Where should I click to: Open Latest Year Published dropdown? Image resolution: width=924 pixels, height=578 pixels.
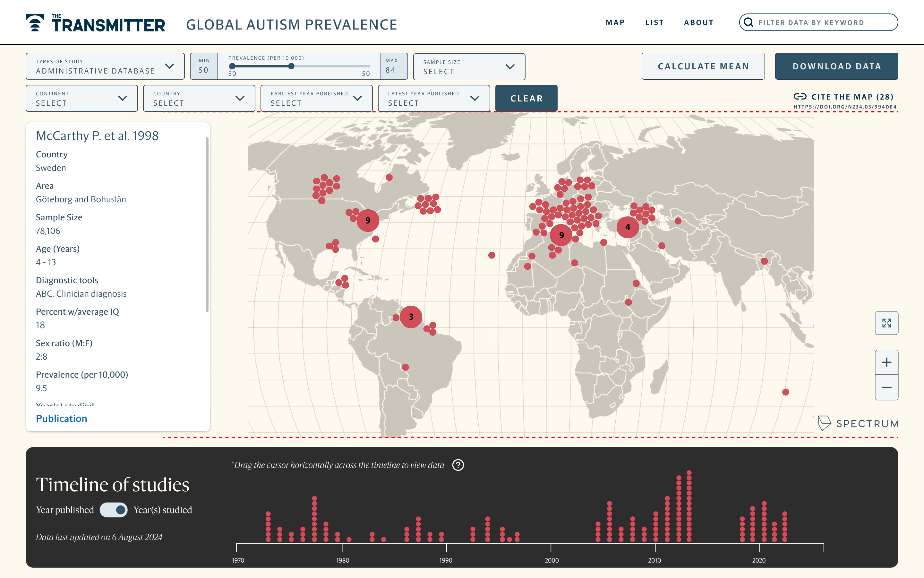pos(434,98)
